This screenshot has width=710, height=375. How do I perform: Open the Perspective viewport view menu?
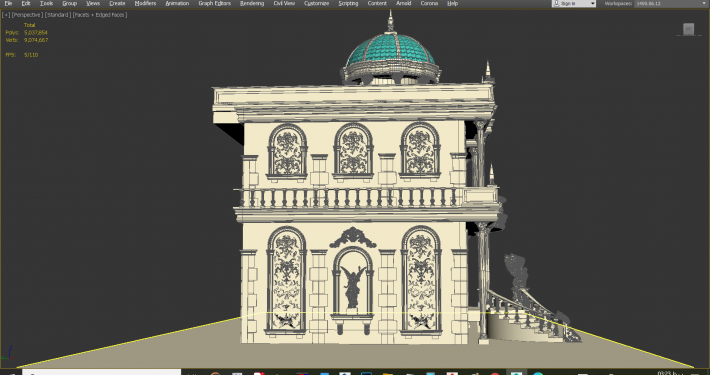pos(27,14)
